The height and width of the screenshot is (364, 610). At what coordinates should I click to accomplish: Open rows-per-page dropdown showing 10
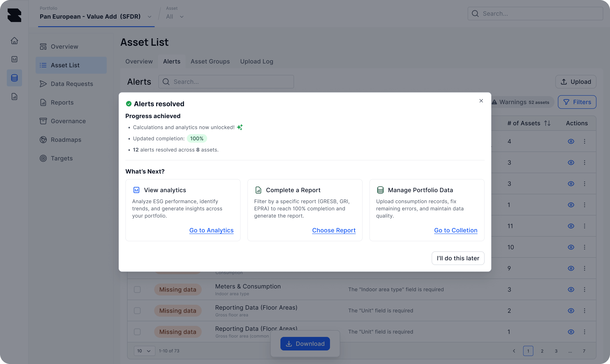(144, 351)
